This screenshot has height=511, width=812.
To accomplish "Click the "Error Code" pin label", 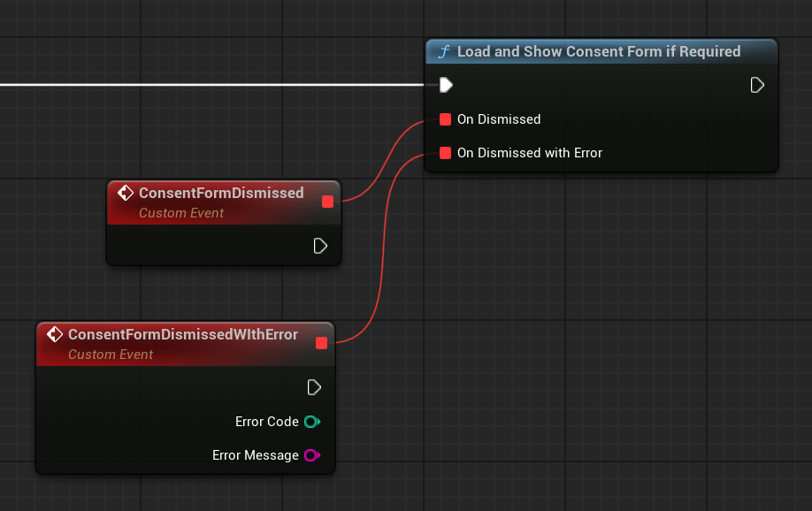I will pos(266,422).
